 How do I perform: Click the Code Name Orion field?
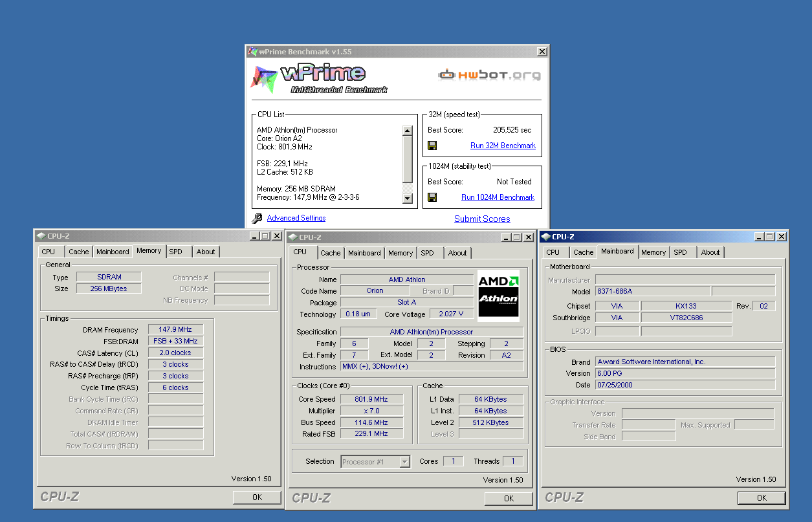pos(375,291)
